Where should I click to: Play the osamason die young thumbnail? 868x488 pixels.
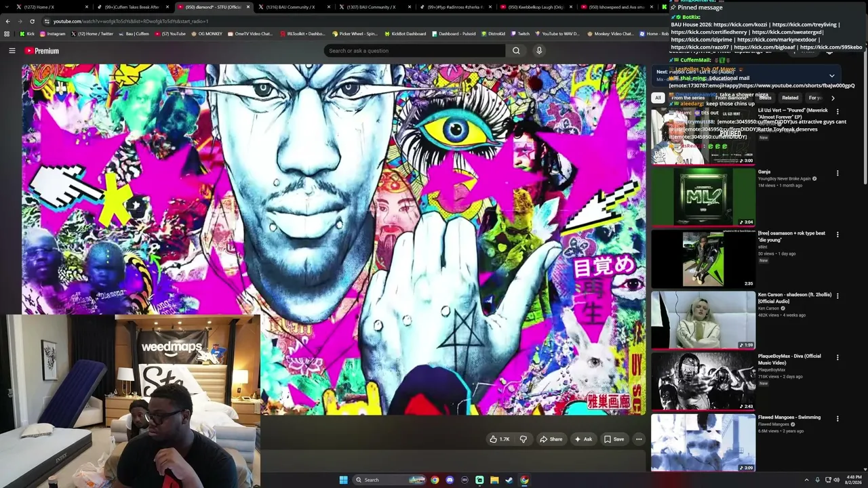click(703, 258)
